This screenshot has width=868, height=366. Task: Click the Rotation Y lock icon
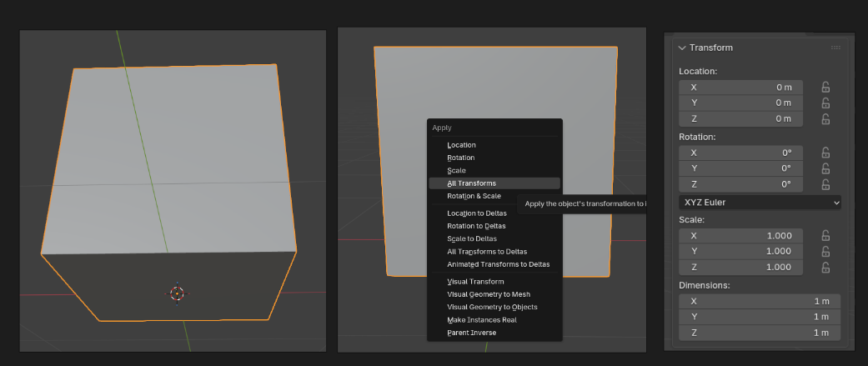pos(825,168)
